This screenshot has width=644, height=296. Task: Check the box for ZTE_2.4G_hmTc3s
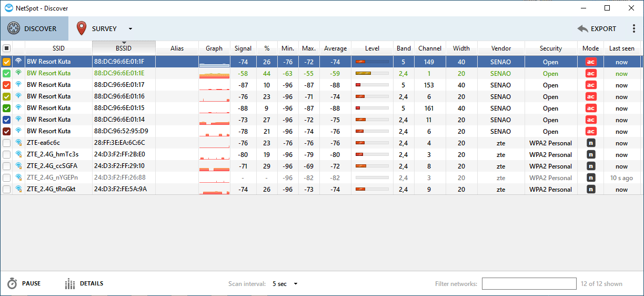(x=6, y=154)
